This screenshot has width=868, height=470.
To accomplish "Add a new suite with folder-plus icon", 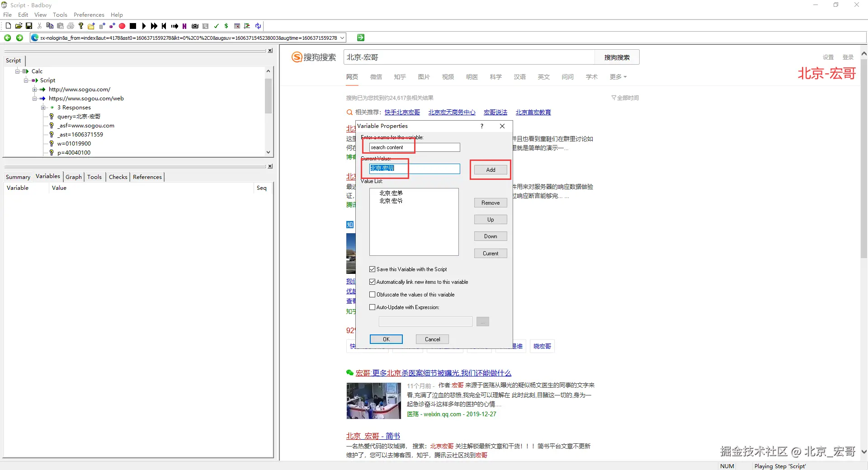I will point(91,26).
